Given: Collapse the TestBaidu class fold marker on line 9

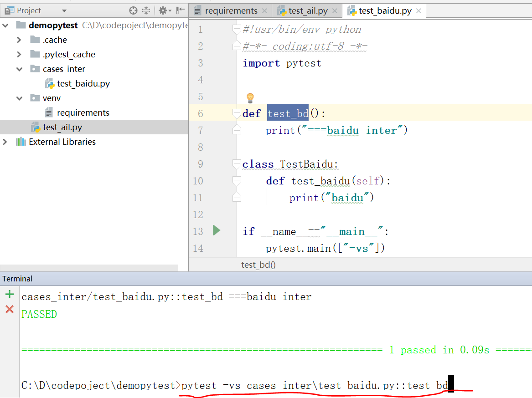Looking at the screenshot, I should 237,164.
